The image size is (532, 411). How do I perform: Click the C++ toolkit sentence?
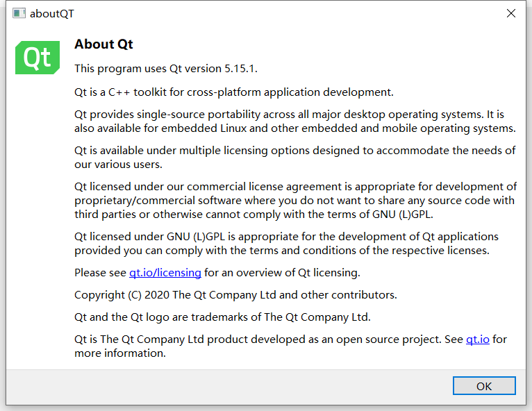coord(233,92)
